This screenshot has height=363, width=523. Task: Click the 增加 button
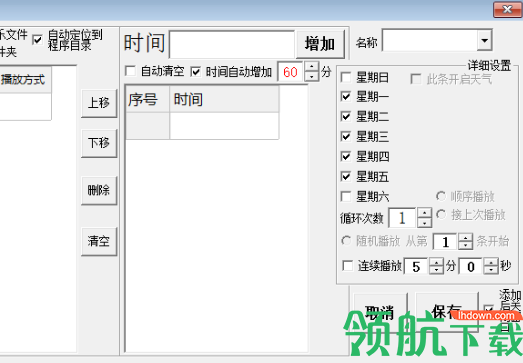pos(320,44)
